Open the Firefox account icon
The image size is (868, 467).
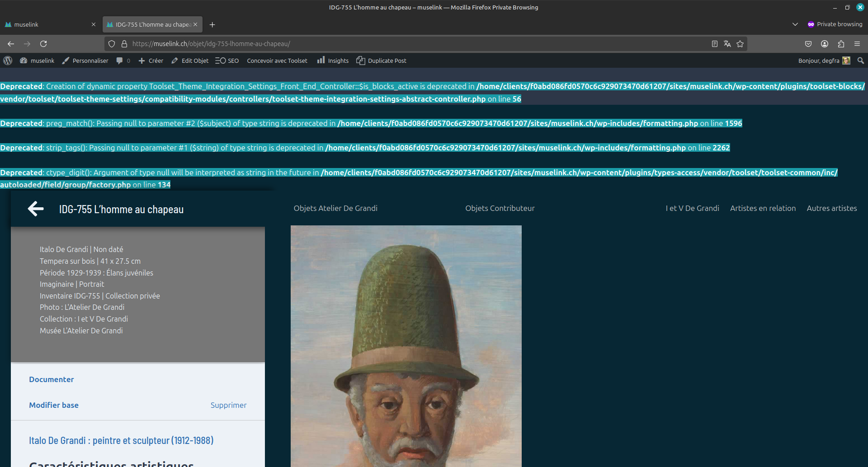[x=825, y=44]
